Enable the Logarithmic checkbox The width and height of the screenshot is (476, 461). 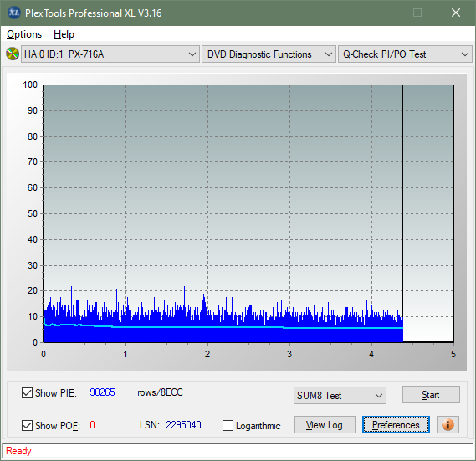(x=228, y=426)
